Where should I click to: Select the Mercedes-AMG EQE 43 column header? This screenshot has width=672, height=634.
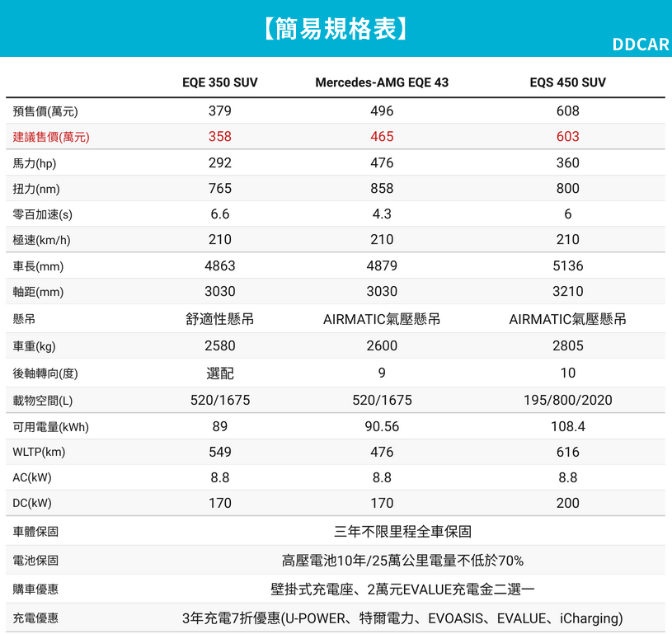pyautogui.click(x=382, y=82)
